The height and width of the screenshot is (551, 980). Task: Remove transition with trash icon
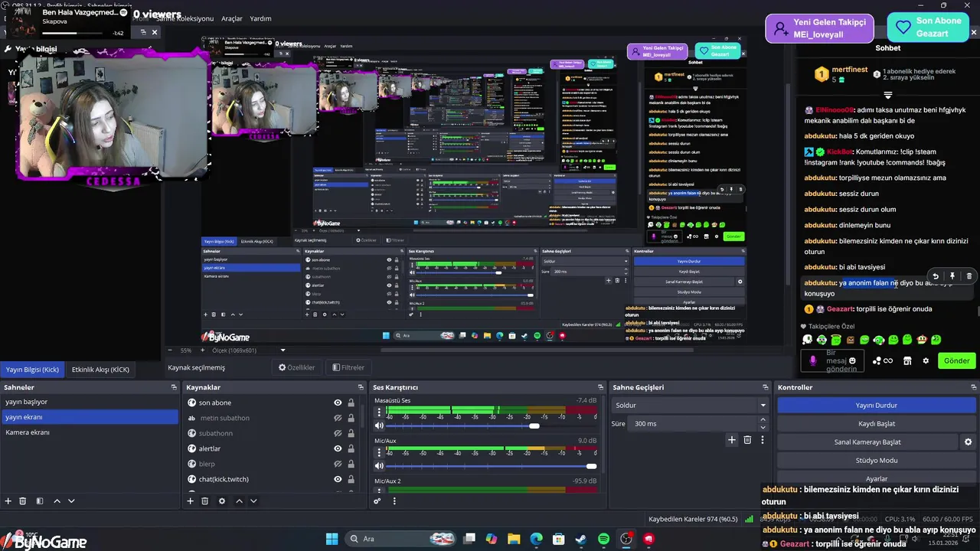(747, 439)
